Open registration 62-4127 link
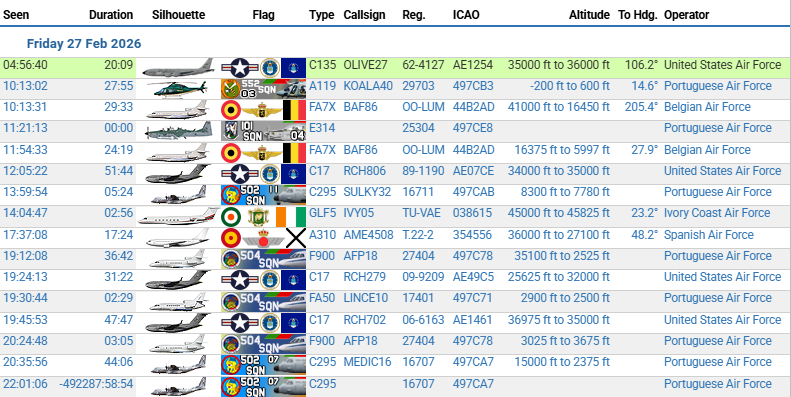The height and width of the screenshot is (397, 791). pos(423,65)
